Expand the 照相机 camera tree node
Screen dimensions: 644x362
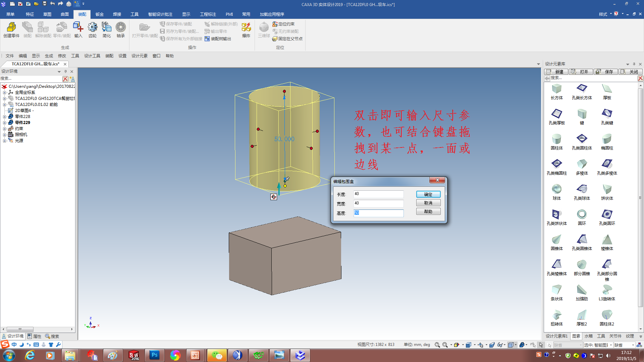(4, 135)
